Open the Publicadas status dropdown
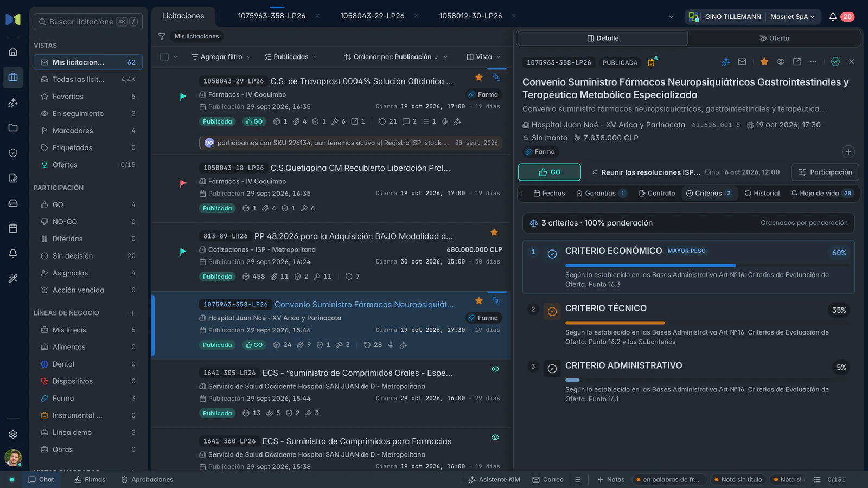This screenshot has height=488, width=868. pos(291,57)
